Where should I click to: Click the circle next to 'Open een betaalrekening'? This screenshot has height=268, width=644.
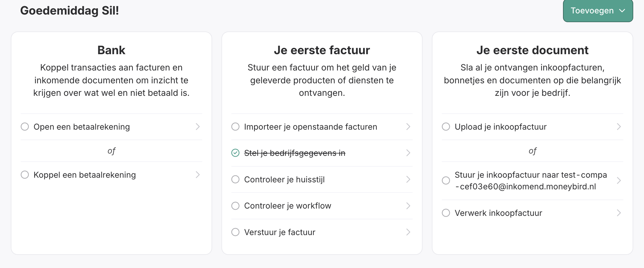click(x=25, y=127)
